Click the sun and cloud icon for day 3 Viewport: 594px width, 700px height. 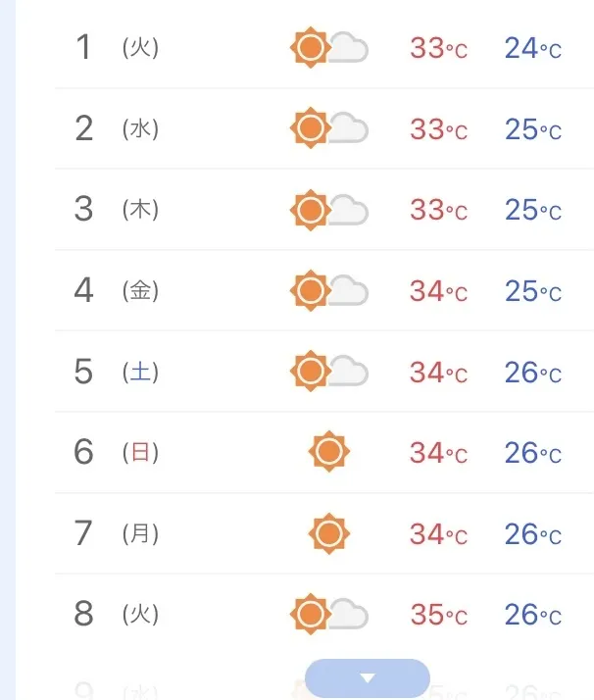(329, 210)
